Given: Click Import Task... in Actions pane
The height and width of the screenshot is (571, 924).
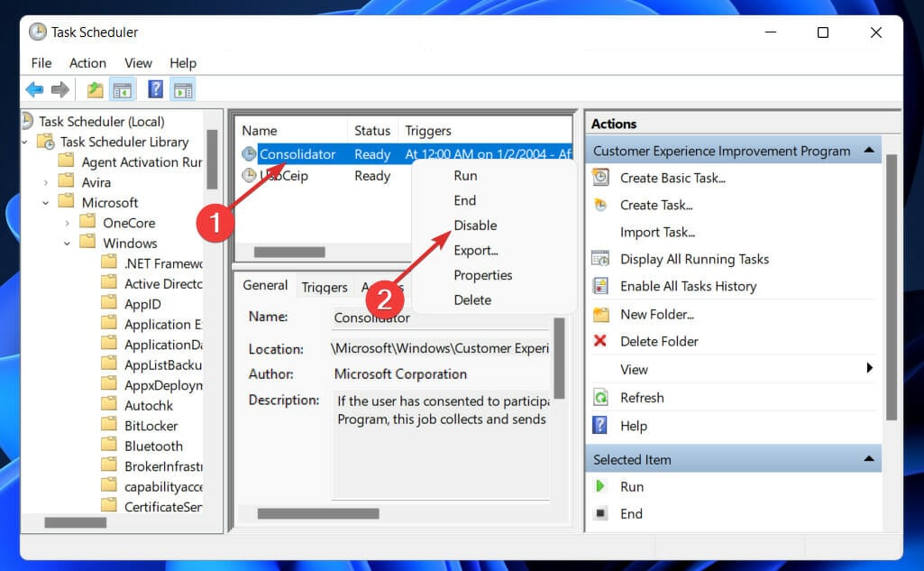Looking at the screenshot, I should (658, 232).
